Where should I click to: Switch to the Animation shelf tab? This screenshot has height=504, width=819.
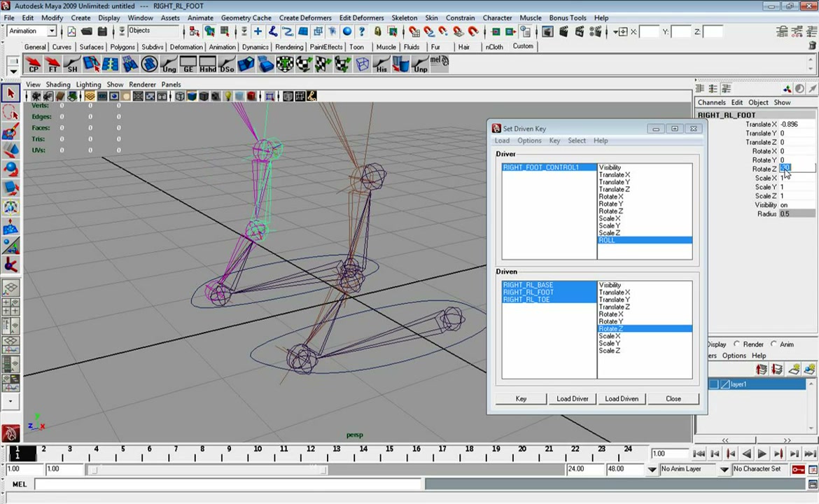(222, 47)
